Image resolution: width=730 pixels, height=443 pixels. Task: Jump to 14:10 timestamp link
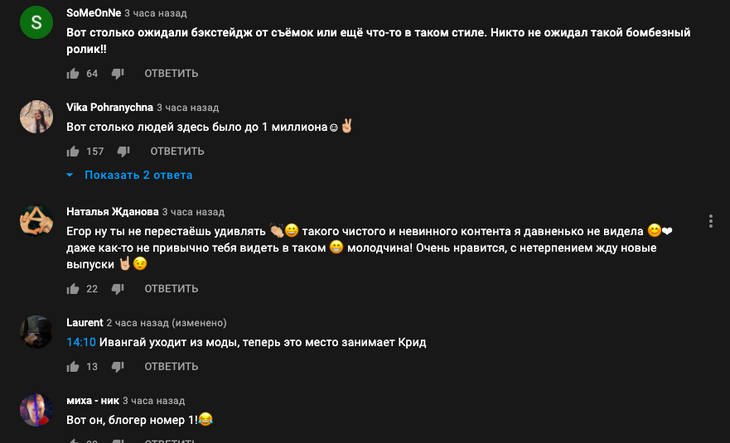(x=80, y=342)
